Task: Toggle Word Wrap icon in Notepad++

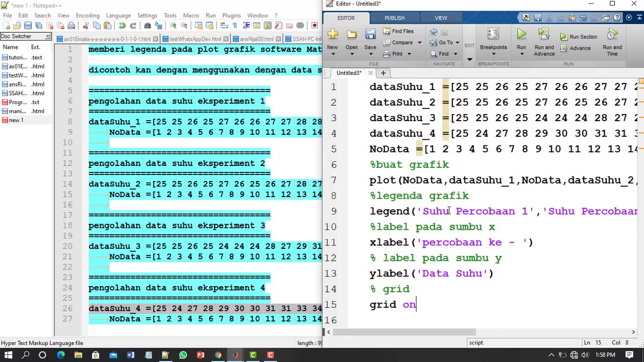Action: click(224, 26)
